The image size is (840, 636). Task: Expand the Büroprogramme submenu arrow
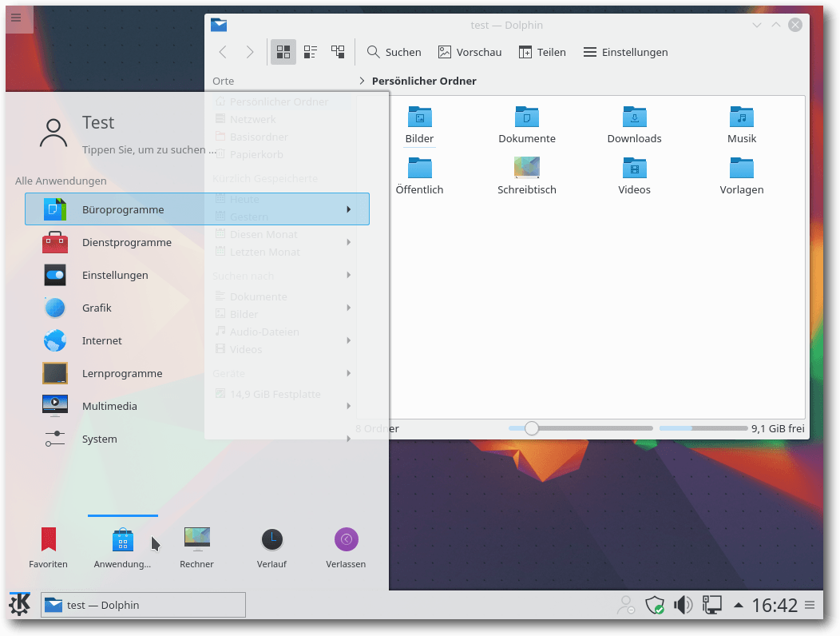(x=349, y=209)
